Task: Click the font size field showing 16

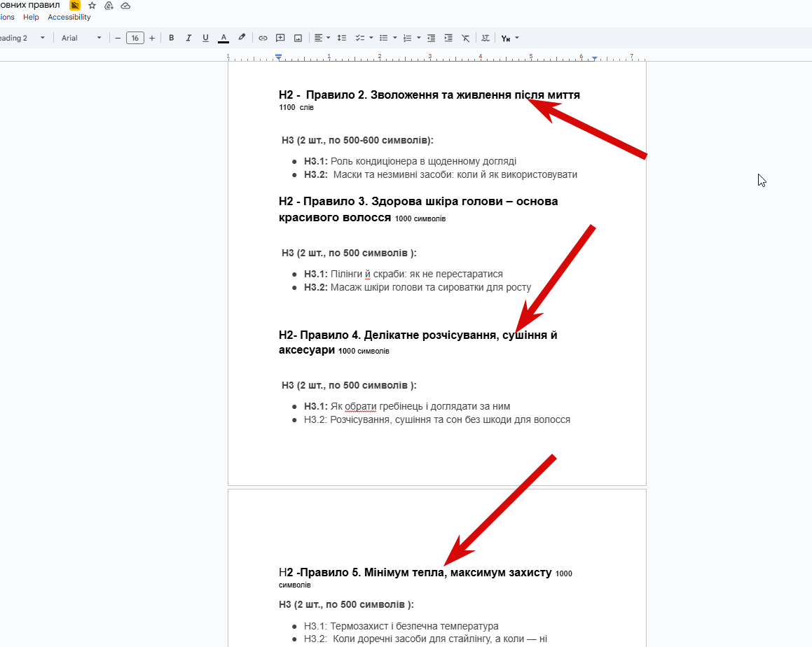Action: (x=135, y=38)
